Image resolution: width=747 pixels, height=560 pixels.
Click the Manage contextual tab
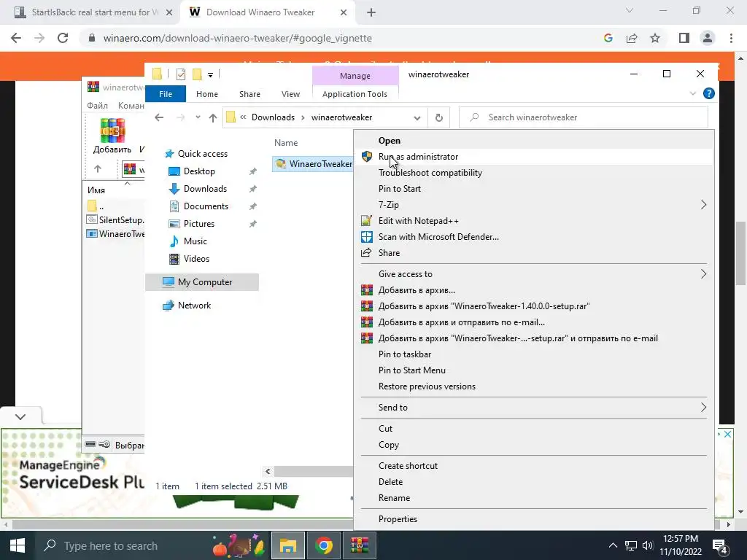[355, 76]
